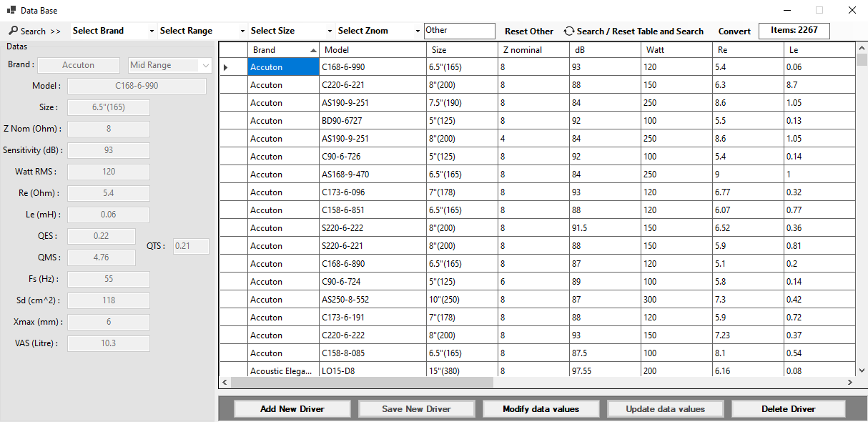Click the Size column header
Image resolution: width=868 pixels, height=422 pixels.
click(x=462, y=50)
